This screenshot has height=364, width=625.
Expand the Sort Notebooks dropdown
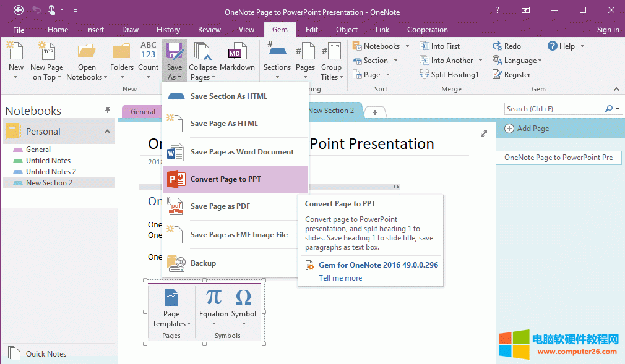(x=407, y=46)
